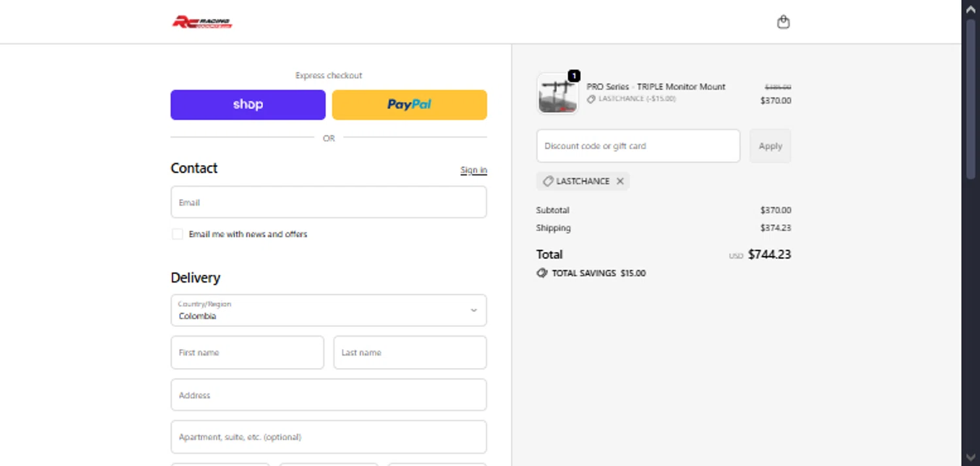
Task: Focus the Address field
Action: point(329,395)
